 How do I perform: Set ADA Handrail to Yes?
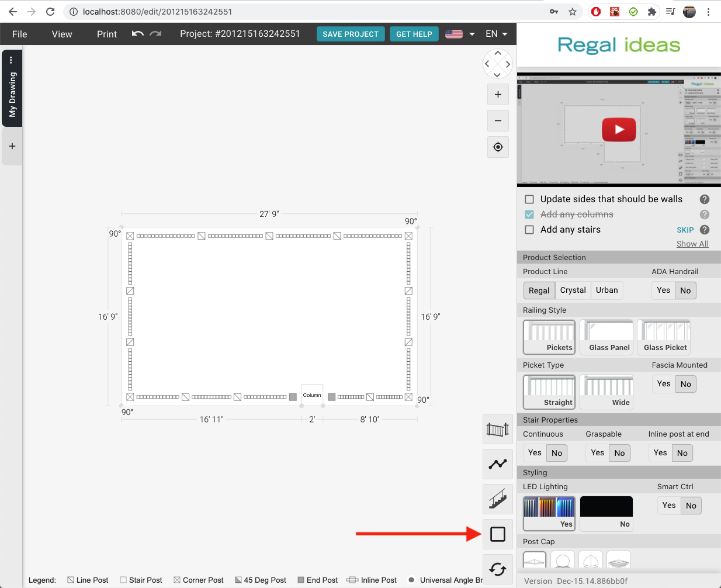click(663, 290)
